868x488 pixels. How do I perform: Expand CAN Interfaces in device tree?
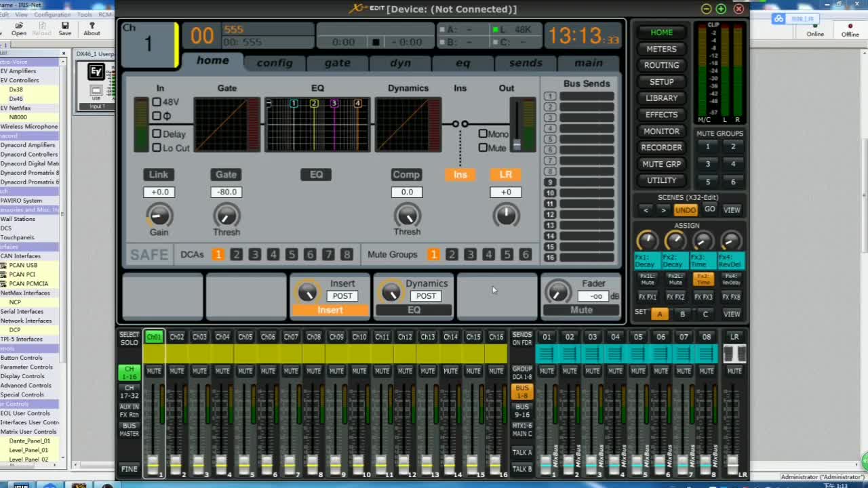(20, 256)
